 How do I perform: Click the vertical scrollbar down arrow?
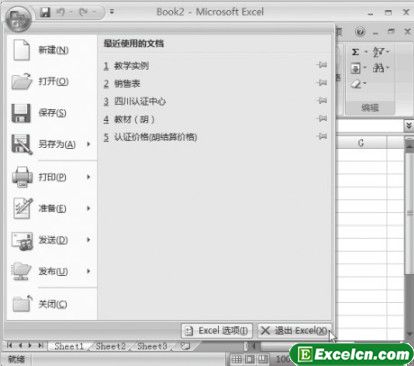pos(409,334)
